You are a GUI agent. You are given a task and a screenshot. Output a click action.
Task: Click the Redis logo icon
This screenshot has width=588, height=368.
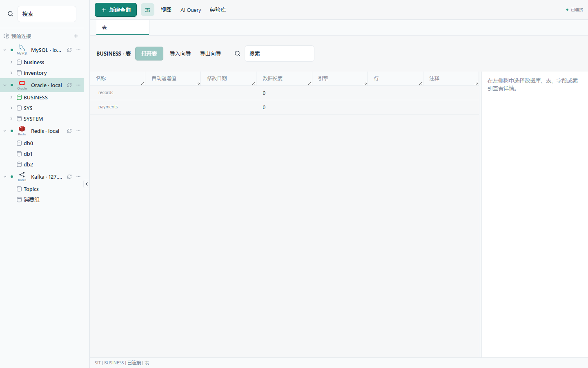point(22,131)
